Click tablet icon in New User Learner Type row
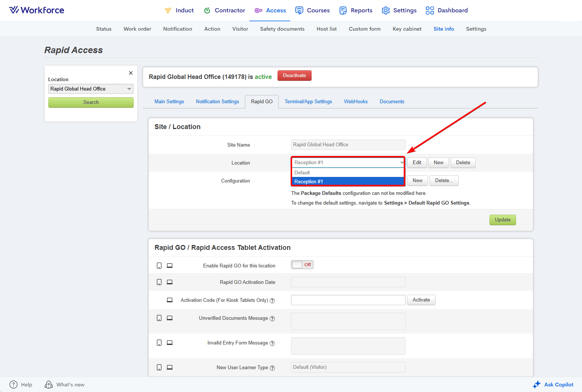The image size is (582, 392). 159,367
